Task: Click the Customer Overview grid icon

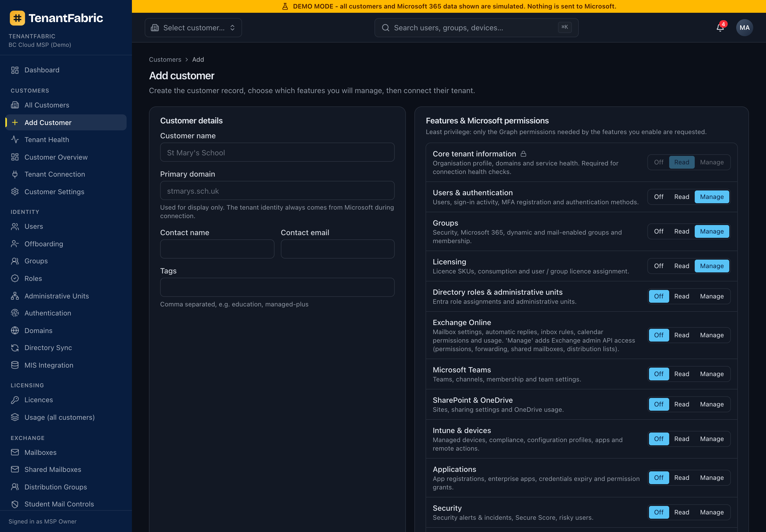Action: 15,157
